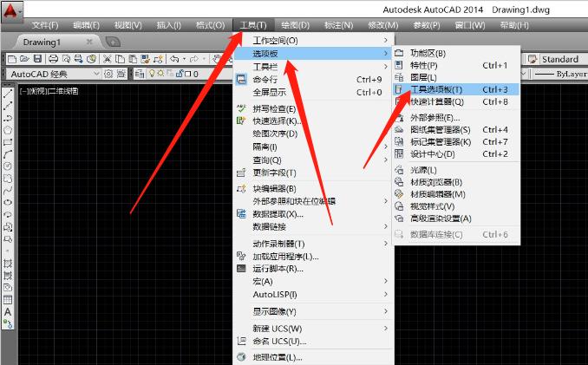This screenshot has width=588, height=365.
Task: Select 地理位置(L)... menu entry
Action: (x=313, y=357)
